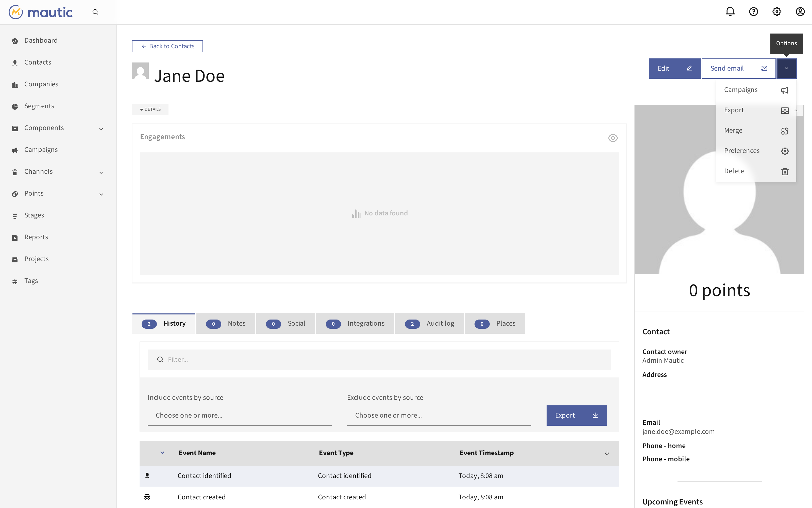Click the Segments pie chart icon

(x=15, y=106)
